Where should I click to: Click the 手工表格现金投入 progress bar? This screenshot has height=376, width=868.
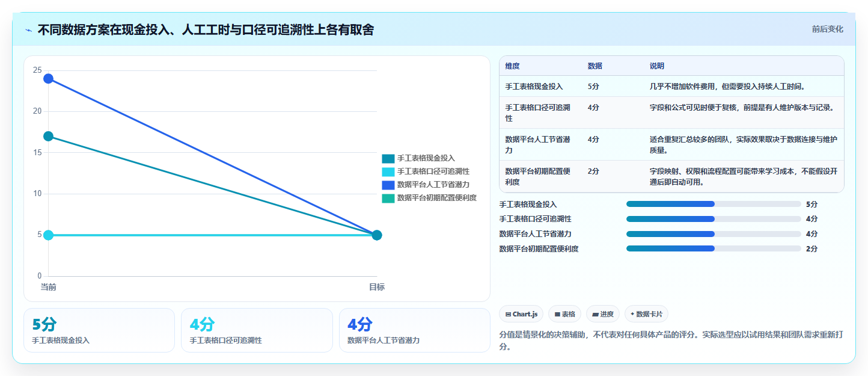click(x=714, y=204)
